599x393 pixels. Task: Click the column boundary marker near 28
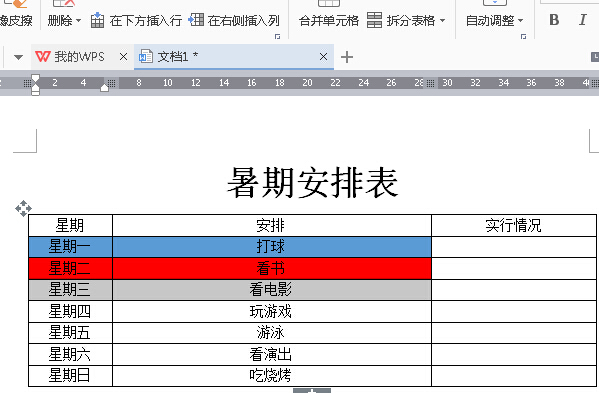[x=430, y=83]
